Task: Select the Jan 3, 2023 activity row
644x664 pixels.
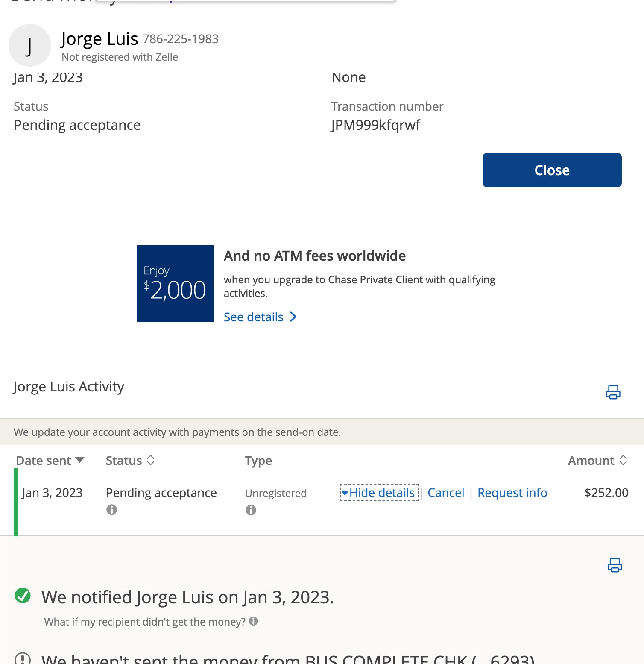Action: (x=322, y=502)
